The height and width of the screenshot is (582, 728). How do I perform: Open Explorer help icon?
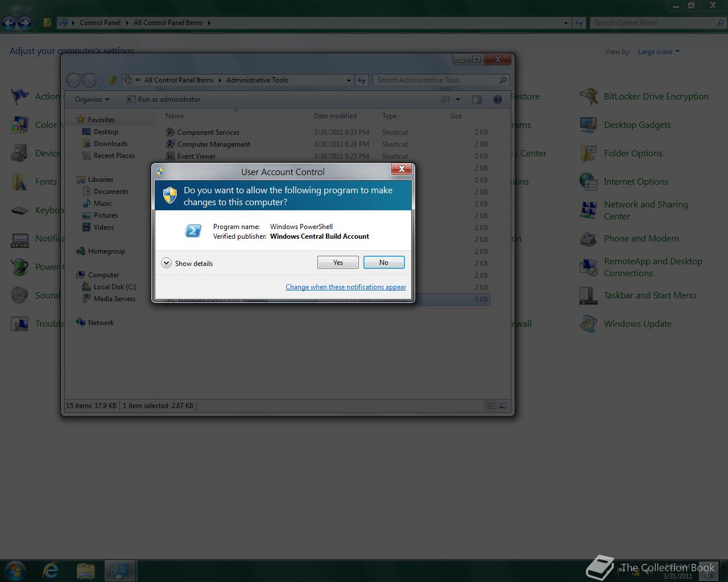pyautogui.click(x=498, y=99)
